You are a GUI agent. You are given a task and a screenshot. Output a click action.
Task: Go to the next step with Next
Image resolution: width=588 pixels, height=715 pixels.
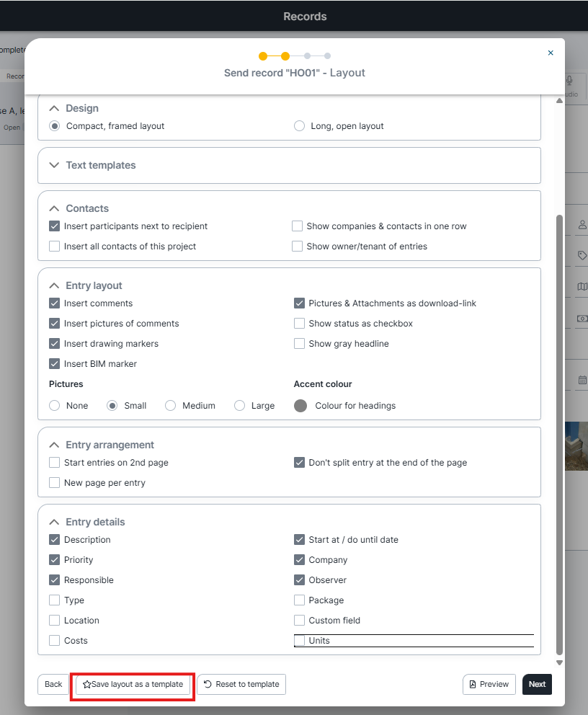(x=537, y=685)
